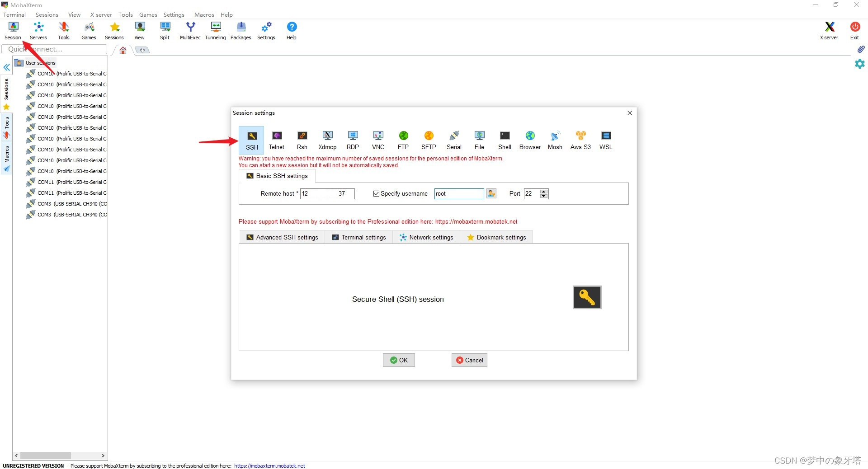Open the Games toolbar icon
The image size is (868, 469).
[x=89, y=31]
